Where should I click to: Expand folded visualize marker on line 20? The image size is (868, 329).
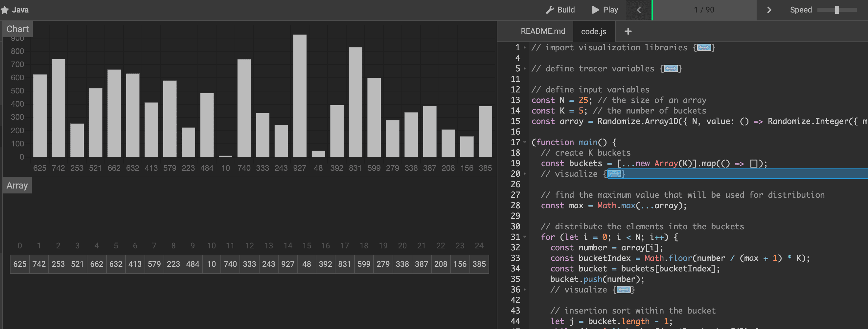pos(614,174)
